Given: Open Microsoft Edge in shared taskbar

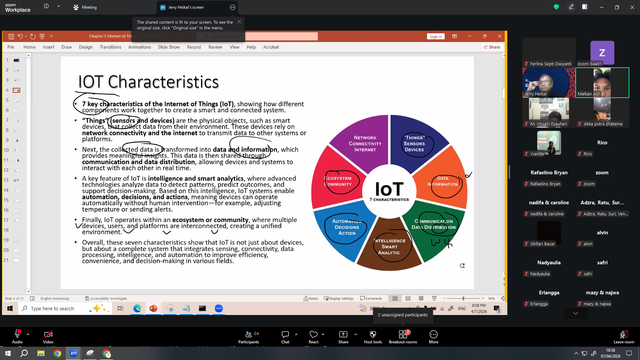Looking at the screenshot, I should (137, 309).
